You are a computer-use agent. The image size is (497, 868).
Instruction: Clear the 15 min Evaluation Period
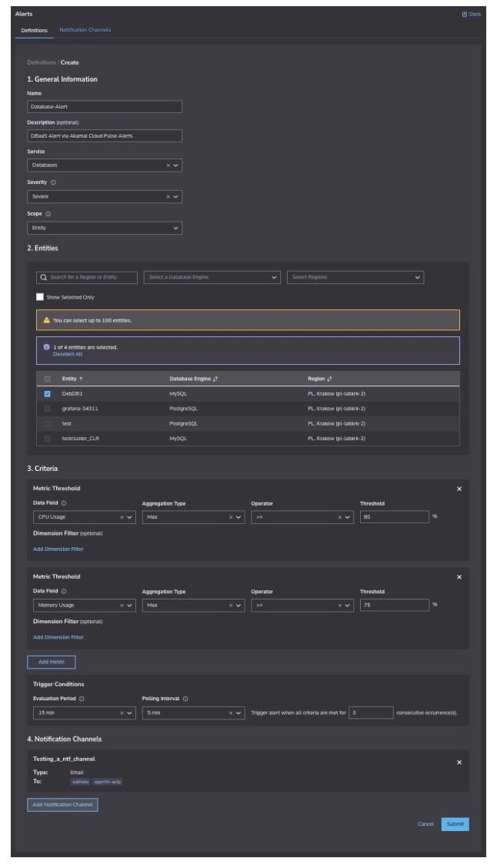point(122,713)
